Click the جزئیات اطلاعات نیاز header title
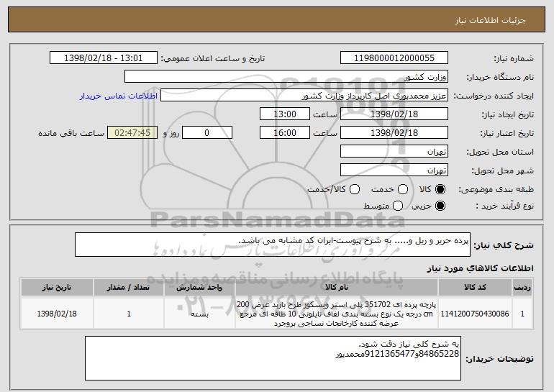This screenshot has height=392, width=554. 490,20
